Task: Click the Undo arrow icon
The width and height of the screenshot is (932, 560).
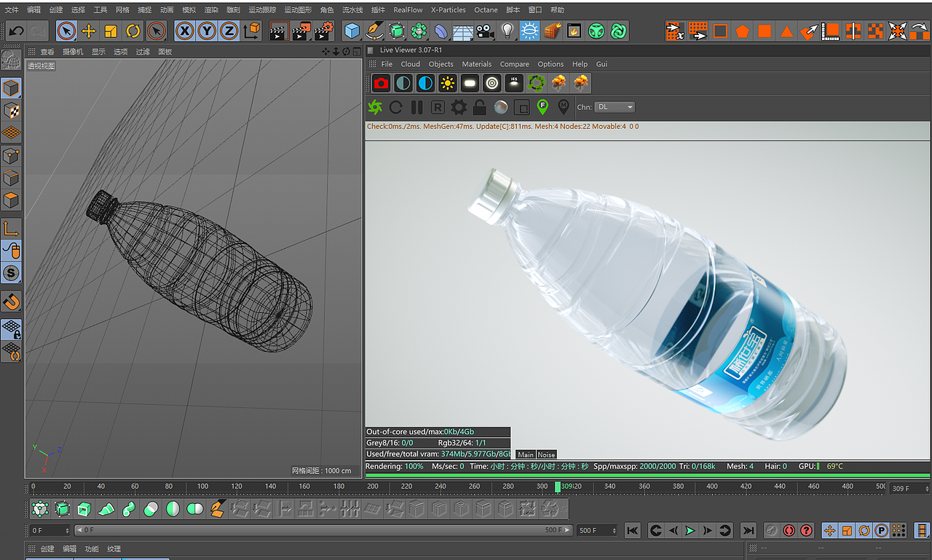Action: [x=16, y=31]
